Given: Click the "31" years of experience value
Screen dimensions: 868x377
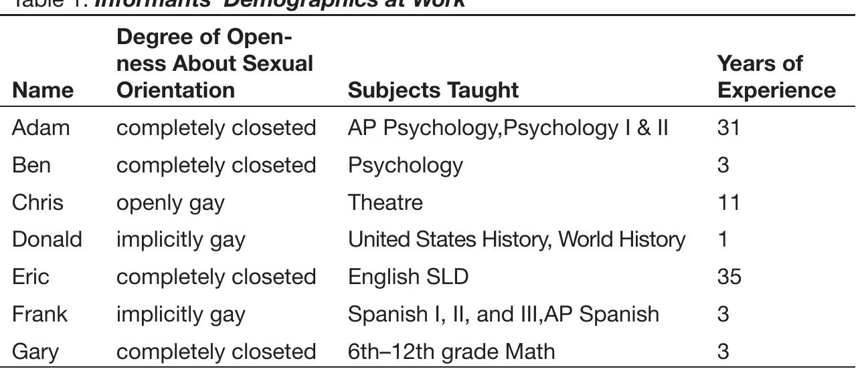Looking at the screenshot, I should pos(728,128).
